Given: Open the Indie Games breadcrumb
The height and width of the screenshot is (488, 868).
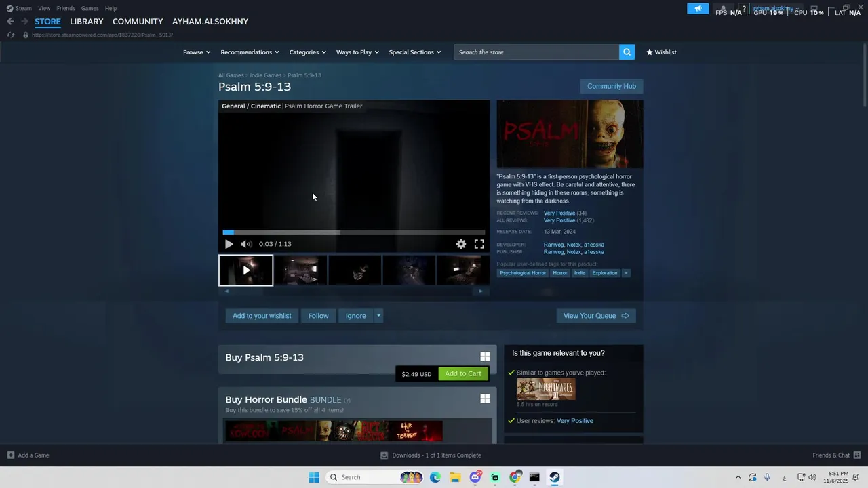Looking at the screenshot, I should [265, 75].
